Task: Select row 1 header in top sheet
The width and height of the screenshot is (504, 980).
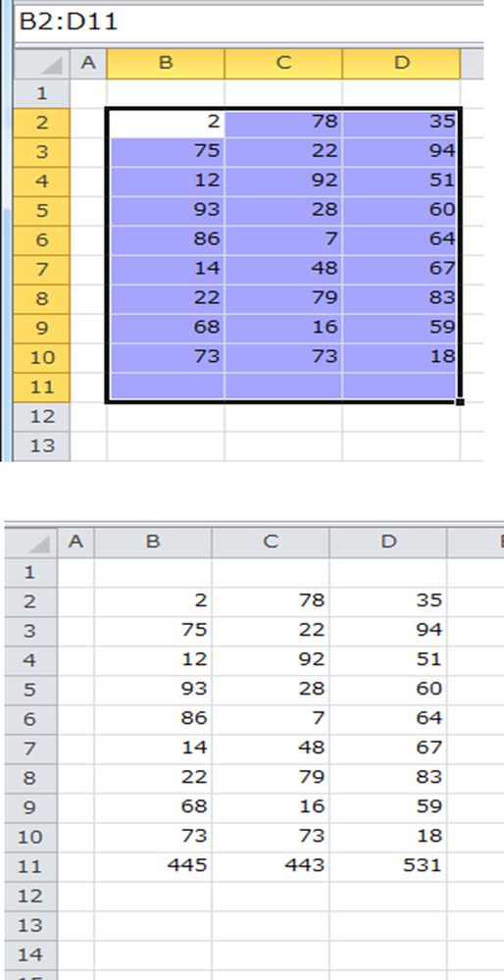Action: click(x=42, y=94)
